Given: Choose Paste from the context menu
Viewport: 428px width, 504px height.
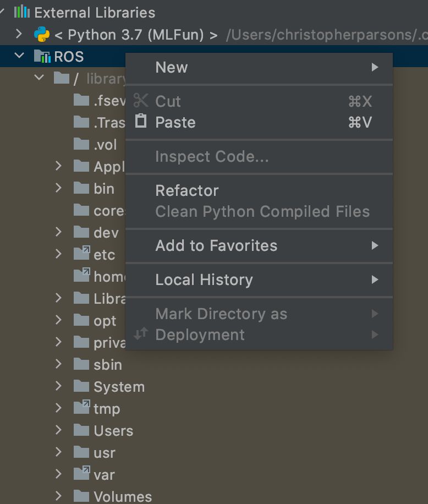Looking at the screenshot, I should click(175, 122).
